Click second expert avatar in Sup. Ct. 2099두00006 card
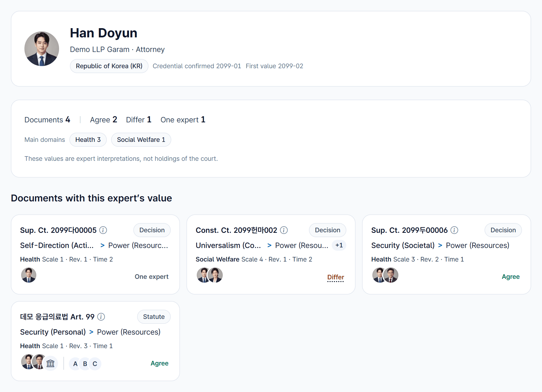 click(391, 275)
